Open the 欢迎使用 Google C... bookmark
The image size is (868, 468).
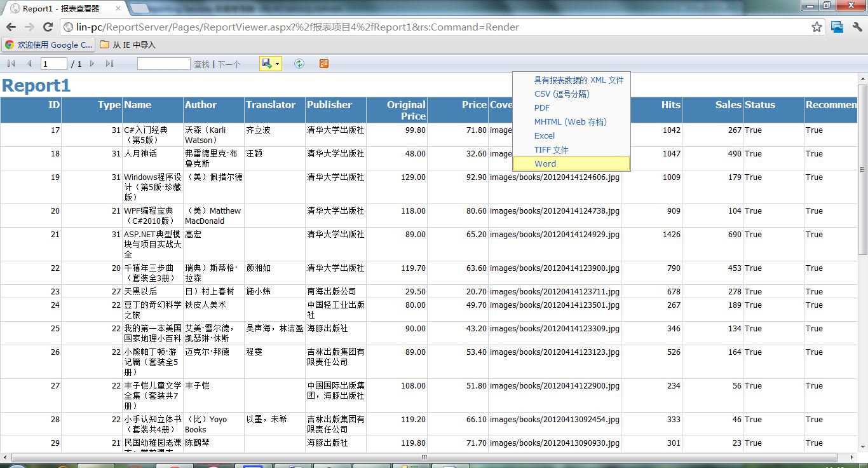click(49, 45)
